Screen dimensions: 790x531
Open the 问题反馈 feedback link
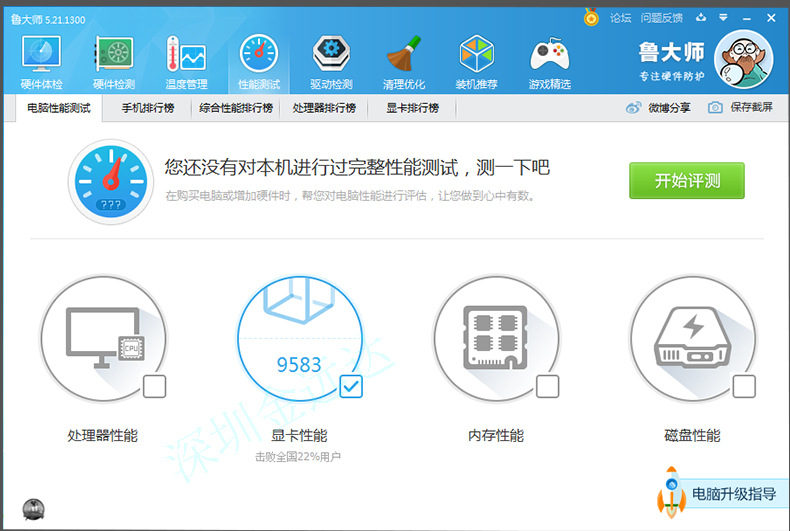click(x=662, y=18)
